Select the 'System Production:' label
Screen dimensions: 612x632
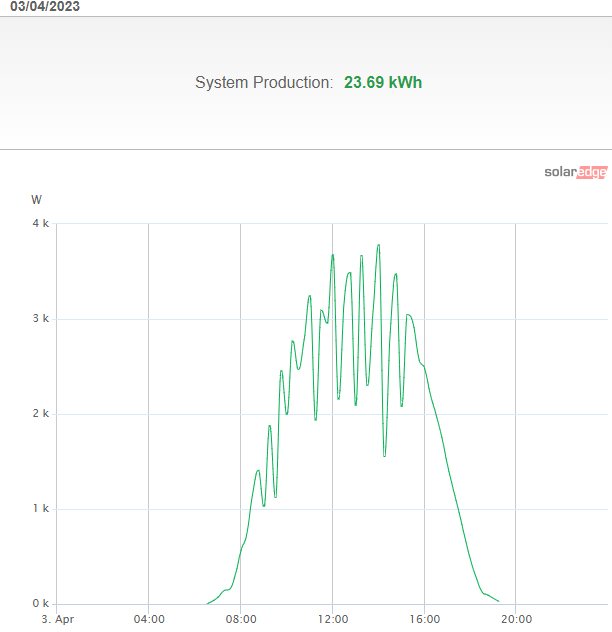click(x=264, y=83)
